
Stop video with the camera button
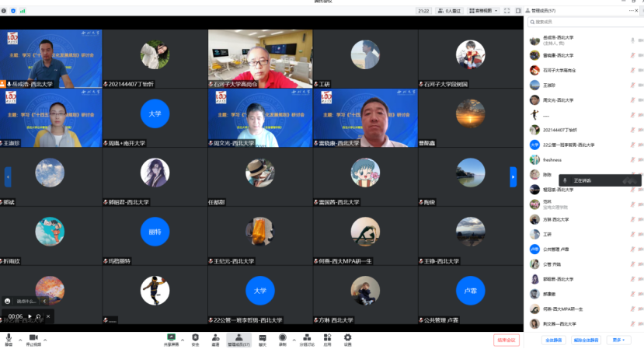(33, 338)
